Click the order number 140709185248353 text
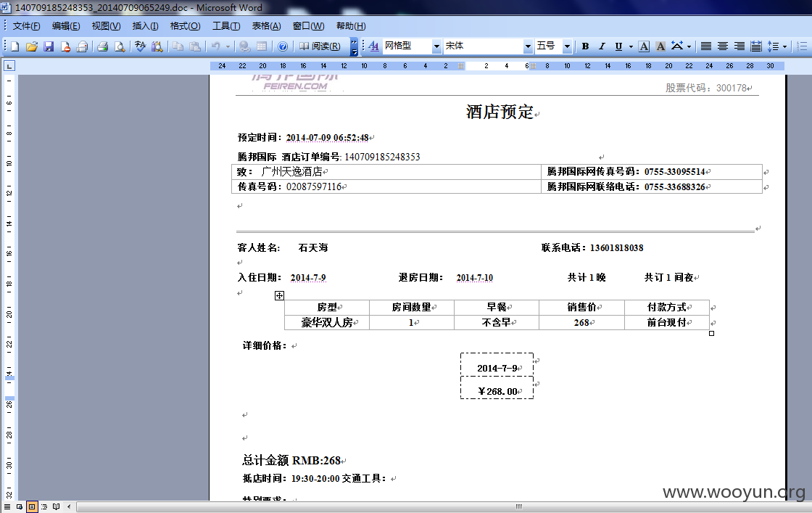 [x=382, y=157]
